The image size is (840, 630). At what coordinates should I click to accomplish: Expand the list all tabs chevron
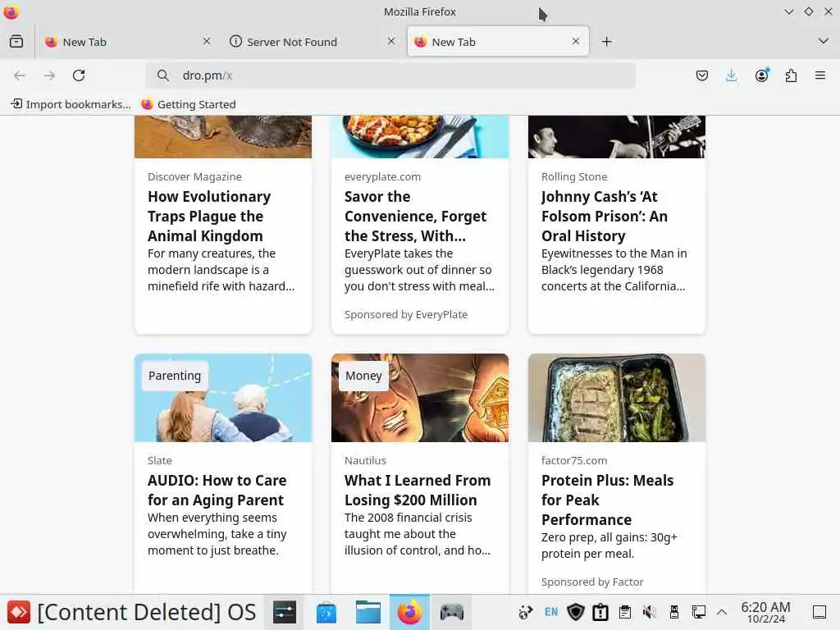point(824,41)
